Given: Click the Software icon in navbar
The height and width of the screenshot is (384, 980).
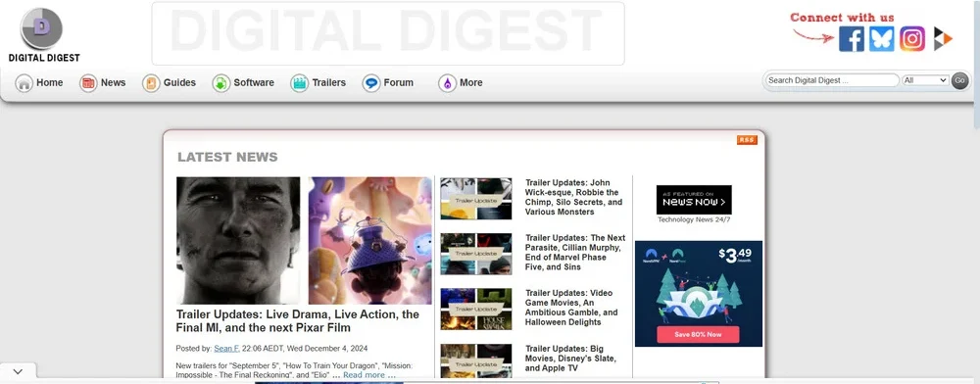Looking at the screenshot, I should click(220, 83).
